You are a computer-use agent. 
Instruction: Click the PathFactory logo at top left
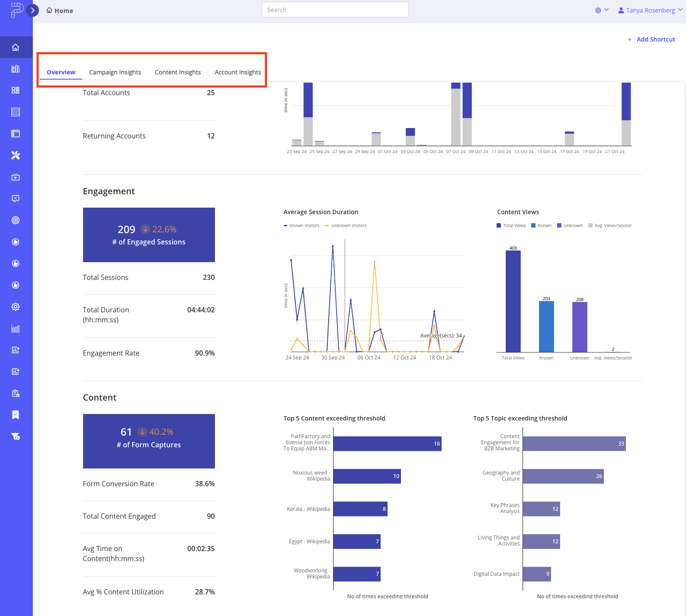16,10
